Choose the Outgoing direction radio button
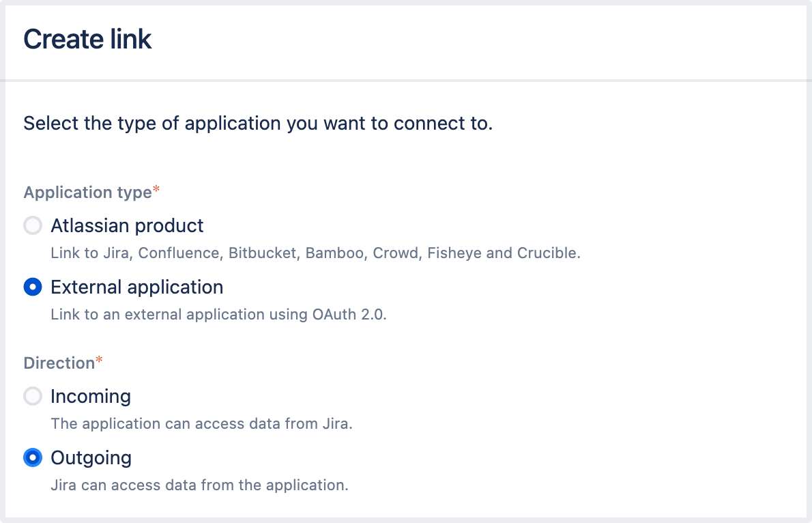This screenshot has height=523, width=812. tap(33, 457)
